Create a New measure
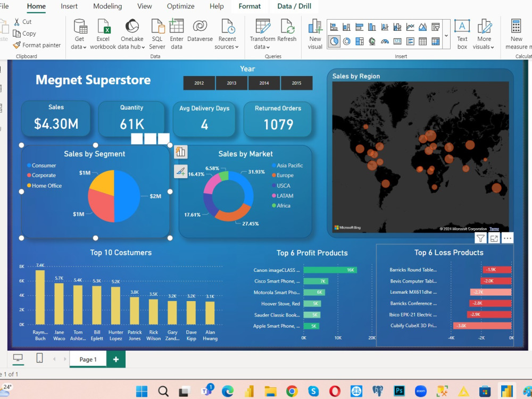The image size is (532, 399). point(517,34)
